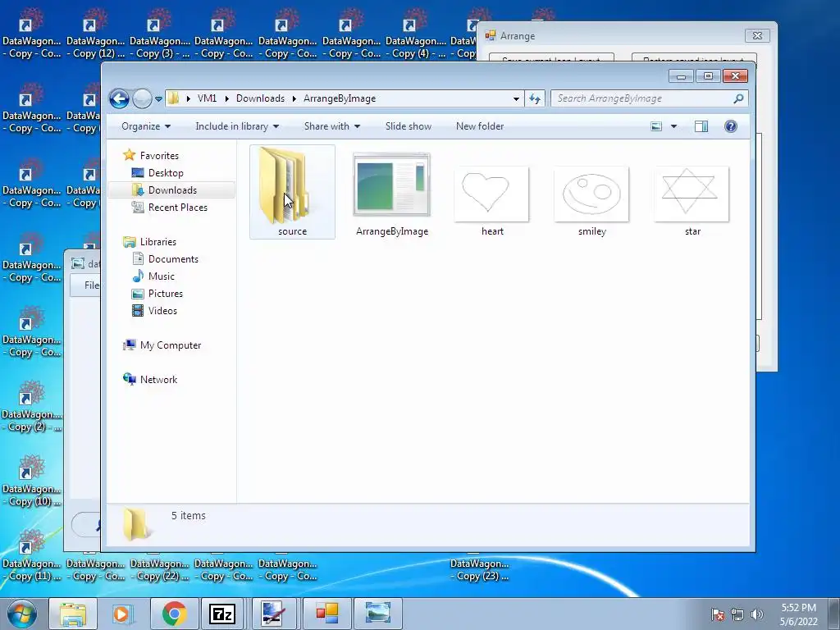The image size is (840, 630).
Task: Open the Include in library menu
Action: [237, 126]
